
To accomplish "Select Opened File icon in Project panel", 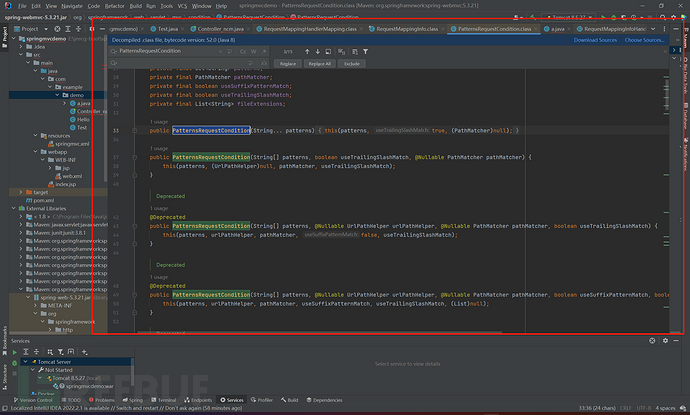I will coord(57,29).
